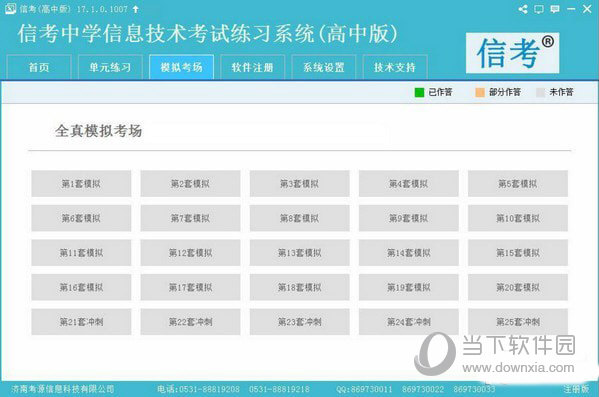This screenshot has width=599, height=397.
Task: Choose 第18套模拟 exam
Action: 300,287
